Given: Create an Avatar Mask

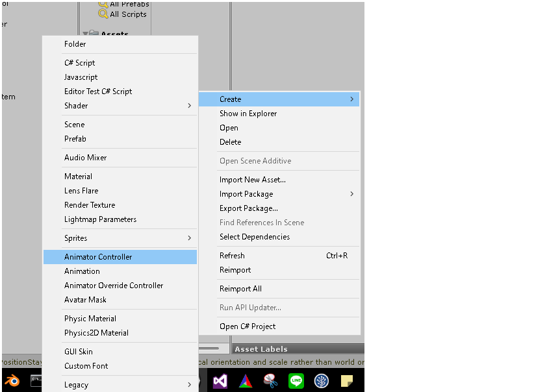Looking at the screenshot, I should coord(120,300).
